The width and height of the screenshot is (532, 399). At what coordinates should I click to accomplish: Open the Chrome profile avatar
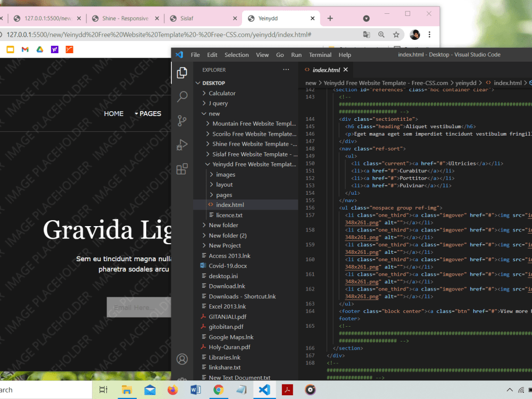pos(414,35)
